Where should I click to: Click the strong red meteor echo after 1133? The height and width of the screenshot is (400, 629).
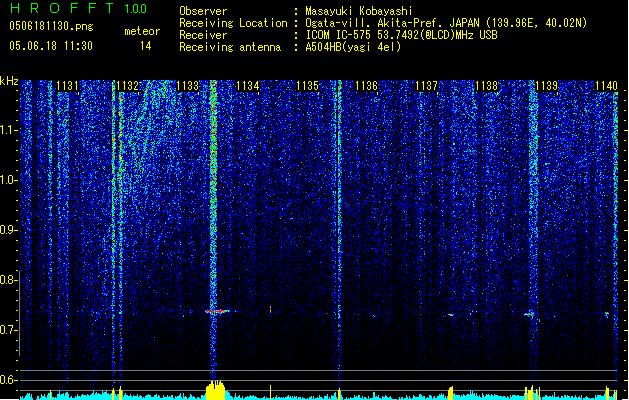click(x=217, y=311)
